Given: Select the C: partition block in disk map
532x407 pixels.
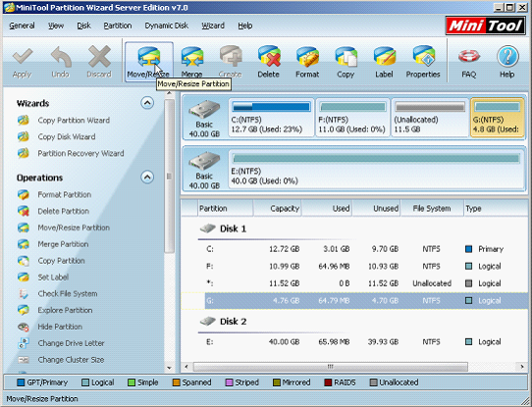Looking at the screenshot, I should coord(271,118).
